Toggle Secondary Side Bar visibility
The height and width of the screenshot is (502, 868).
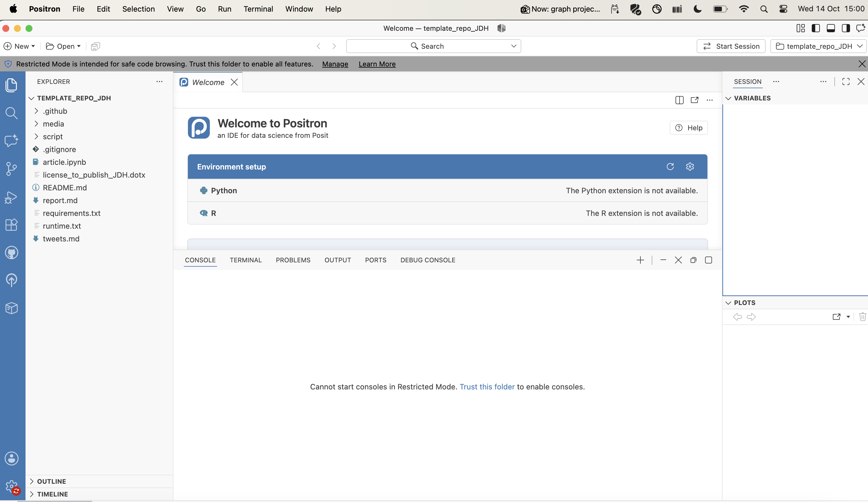(846, 28)
